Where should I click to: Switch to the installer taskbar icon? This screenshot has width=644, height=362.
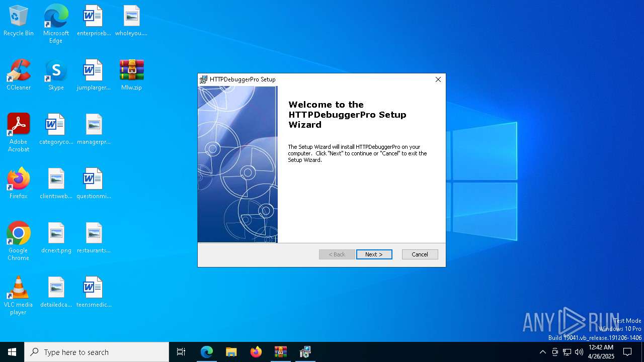(x=305, y=352)
